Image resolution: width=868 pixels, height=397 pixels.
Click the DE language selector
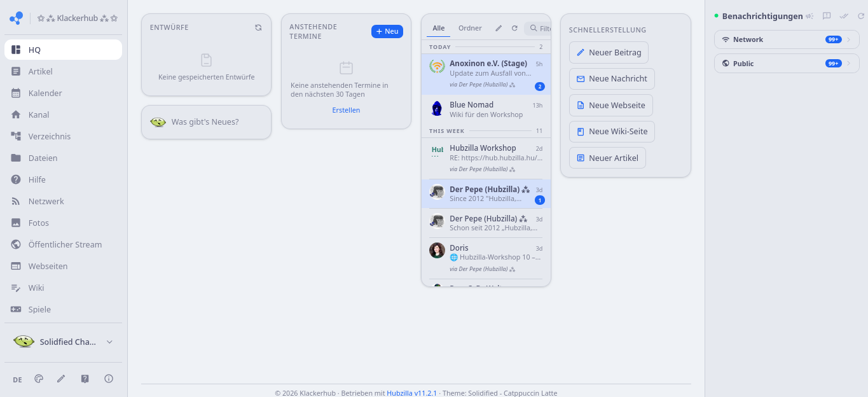pos(17,379)
